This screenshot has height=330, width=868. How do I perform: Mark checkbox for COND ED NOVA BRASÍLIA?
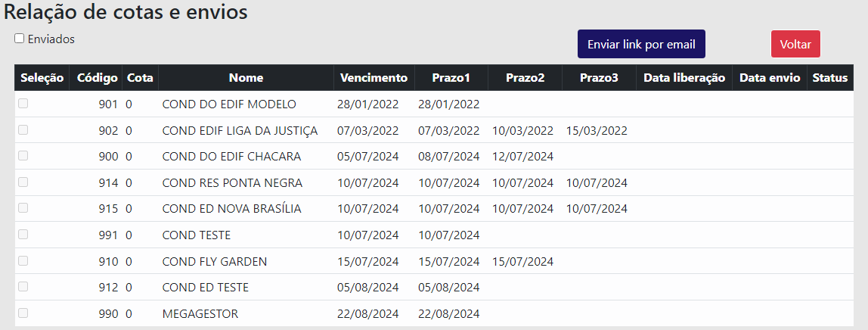pos(23,208)
